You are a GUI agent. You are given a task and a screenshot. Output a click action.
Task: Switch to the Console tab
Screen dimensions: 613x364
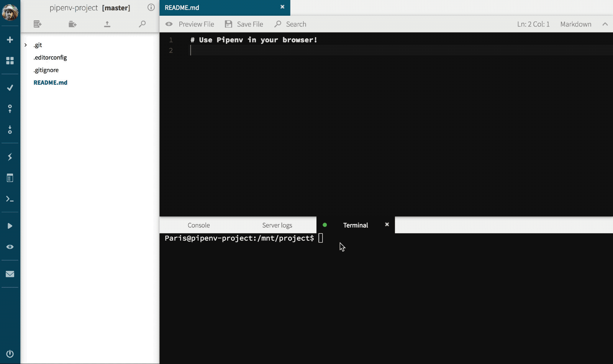(198, 225)
